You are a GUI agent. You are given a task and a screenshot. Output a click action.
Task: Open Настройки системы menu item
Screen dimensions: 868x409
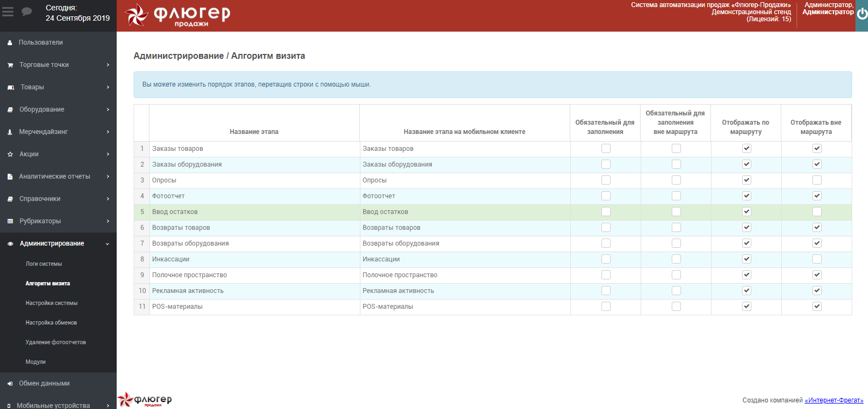click(x=51, y=303)
